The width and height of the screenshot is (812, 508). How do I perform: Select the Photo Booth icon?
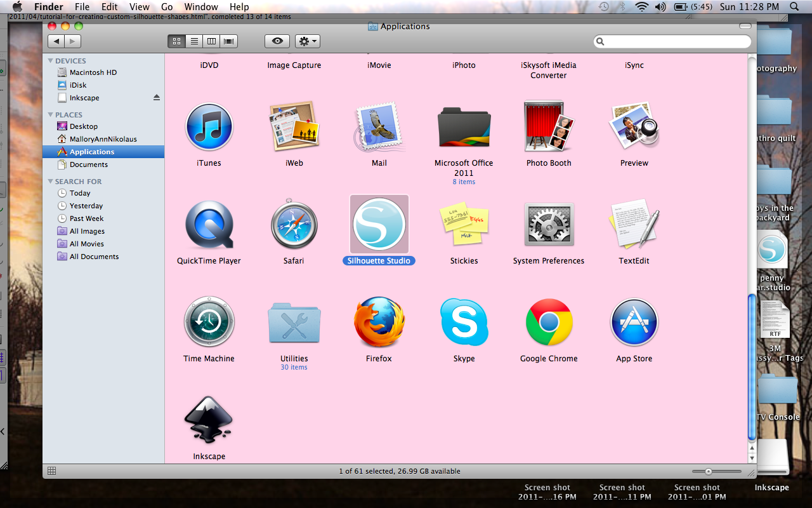click(549, 127)
